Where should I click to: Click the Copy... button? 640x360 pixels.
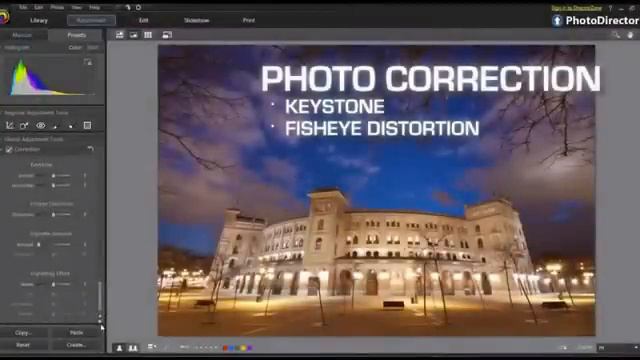[x=23, y=333]
